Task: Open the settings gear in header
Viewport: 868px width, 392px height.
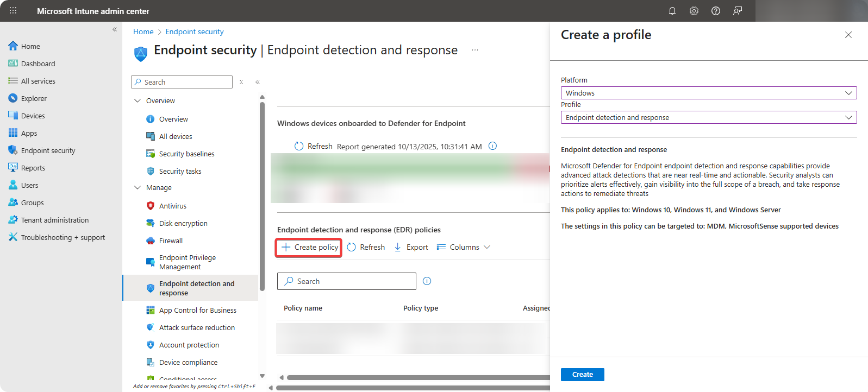Action: (x=694, y=11)
